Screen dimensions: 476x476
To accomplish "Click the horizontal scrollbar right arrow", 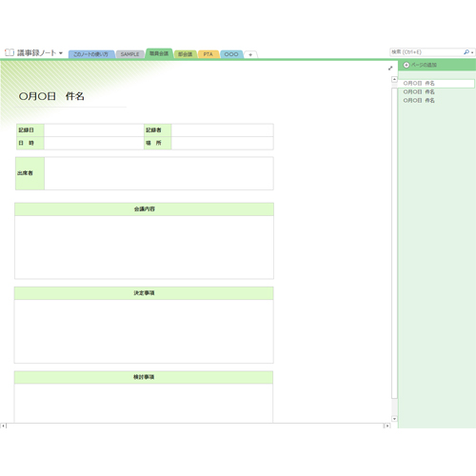I will pos(387,426).
